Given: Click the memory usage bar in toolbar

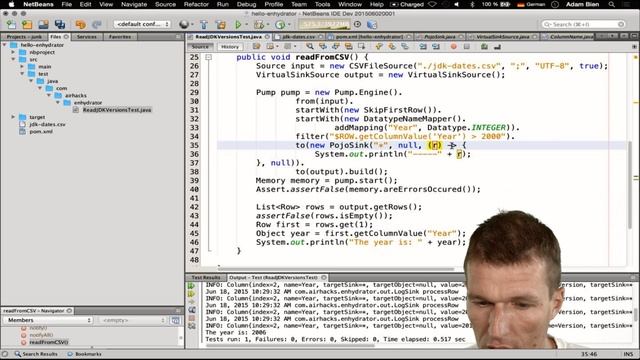Looking at the screenshot, I should (x=324, y=24).
